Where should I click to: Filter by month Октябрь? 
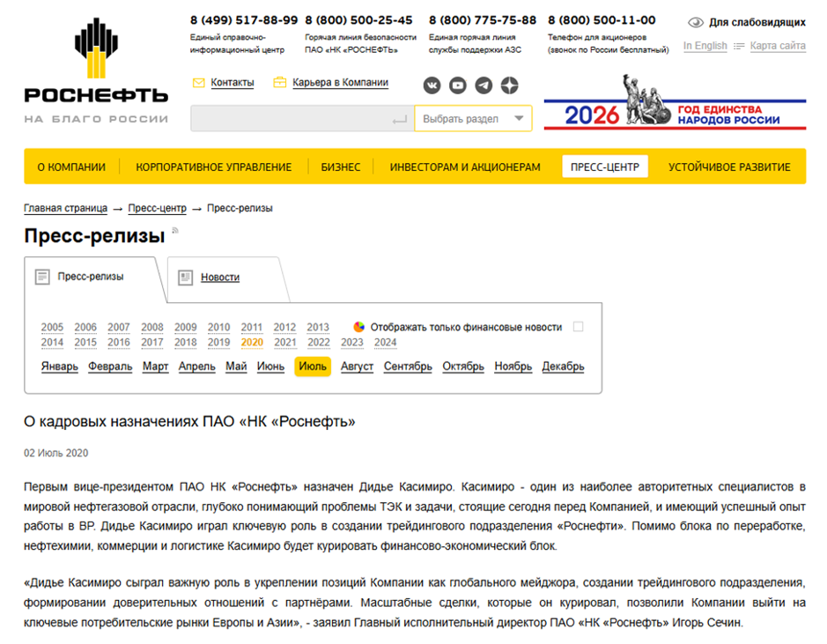pos(463,366)
